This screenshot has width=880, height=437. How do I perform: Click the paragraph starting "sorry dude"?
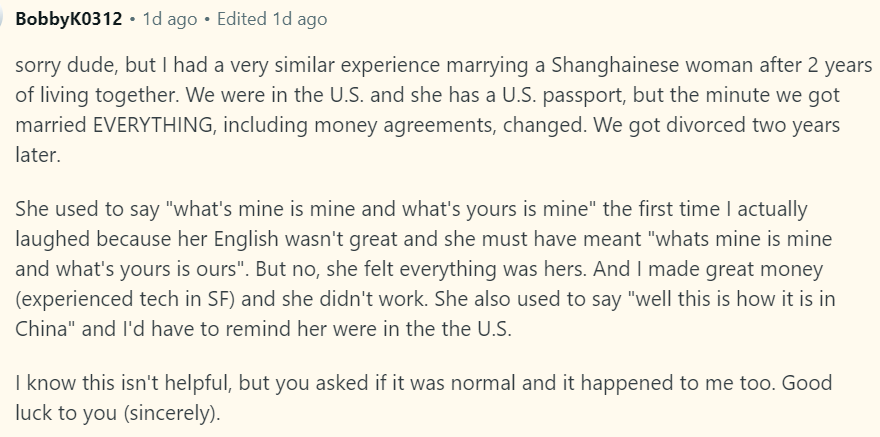click(443, 110)
